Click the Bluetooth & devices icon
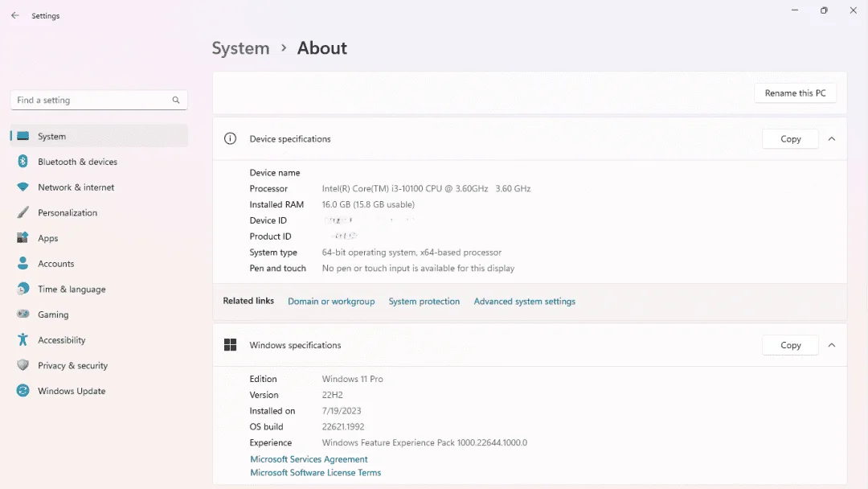This screenshot has height=489, width=868. tap(23, 161)
